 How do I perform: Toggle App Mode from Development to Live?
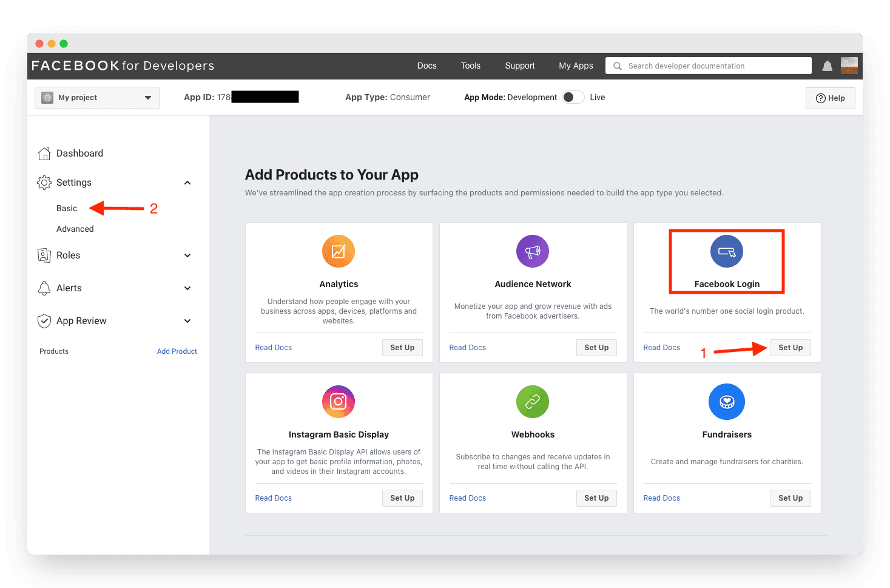[x=573, y=97]
